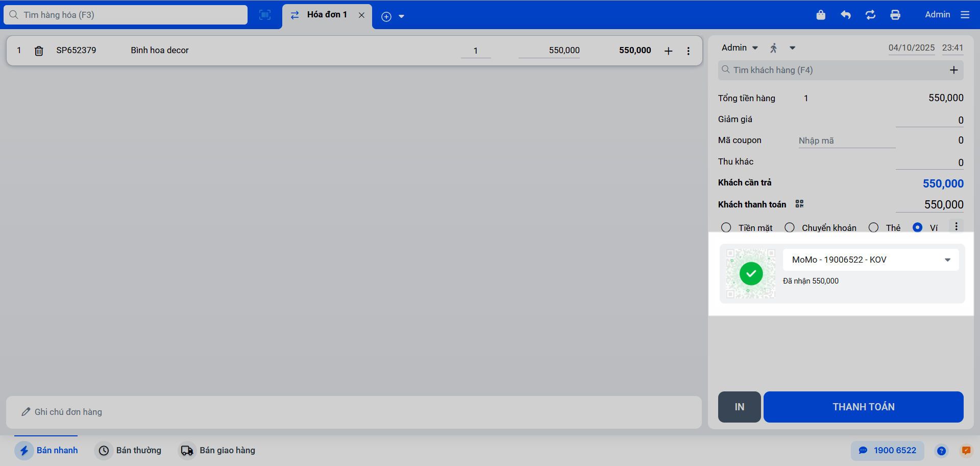
Task: Switch to Bán giao hàng mode
Action: 217,450
